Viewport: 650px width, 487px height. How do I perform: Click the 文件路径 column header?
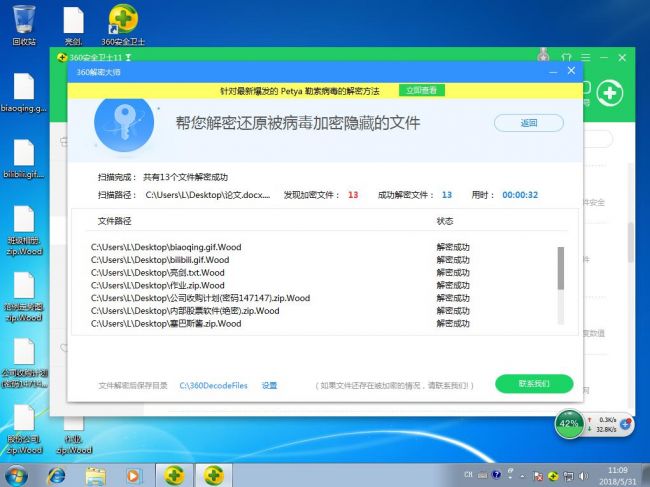pos(114,221)
